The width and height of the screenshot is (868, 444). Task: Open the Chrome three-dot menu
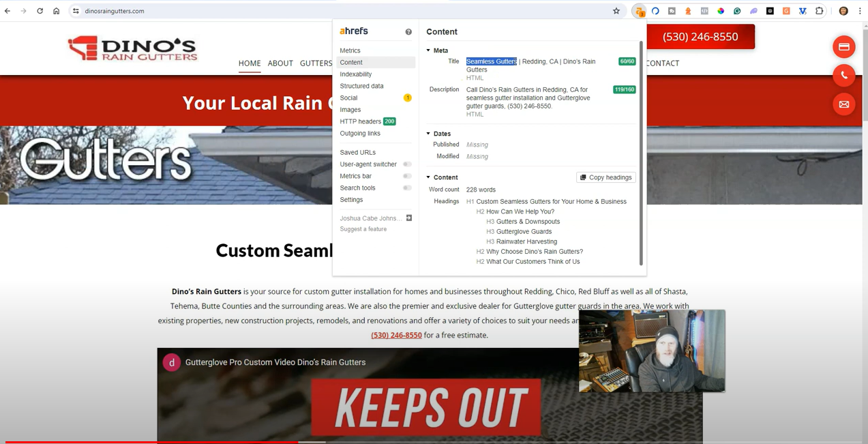tap(860, 11)
